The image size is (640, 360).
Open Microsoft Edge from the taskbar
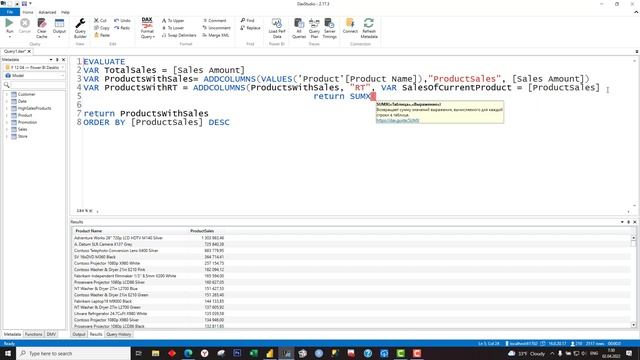point(188,353)
